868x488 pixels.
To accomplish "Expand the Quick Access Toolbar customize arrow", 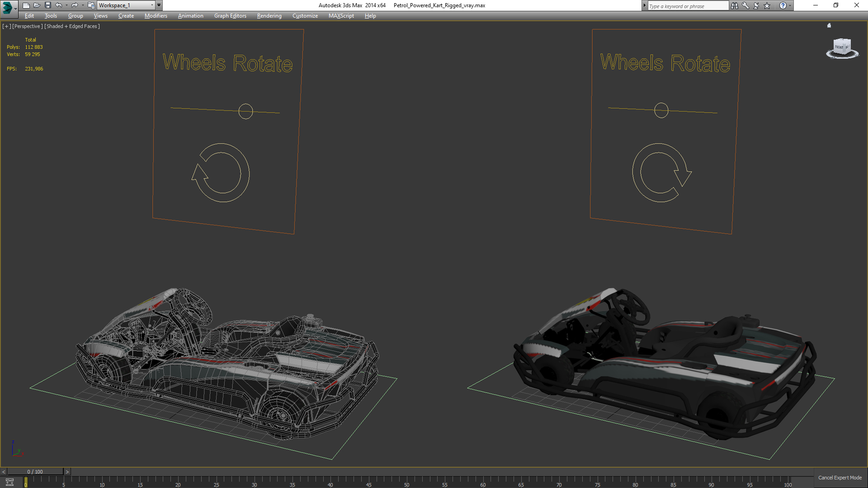I will coord(159,5).
